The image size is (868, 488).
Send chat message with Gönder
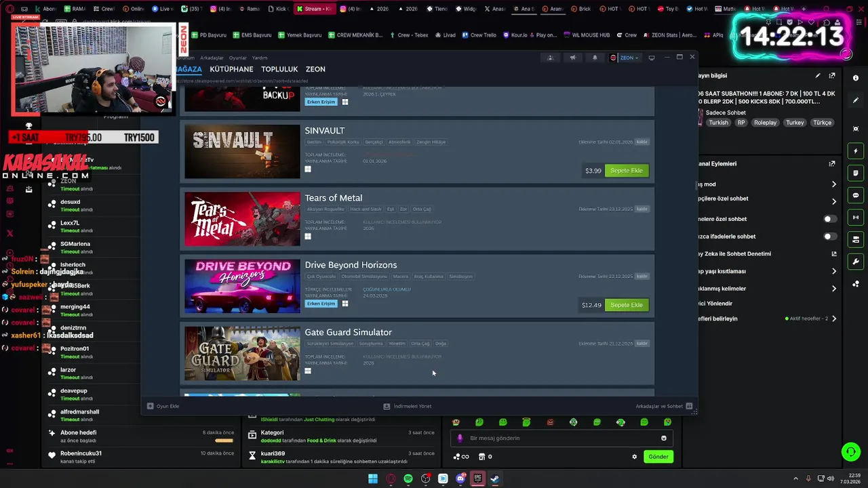pos(658,457)
